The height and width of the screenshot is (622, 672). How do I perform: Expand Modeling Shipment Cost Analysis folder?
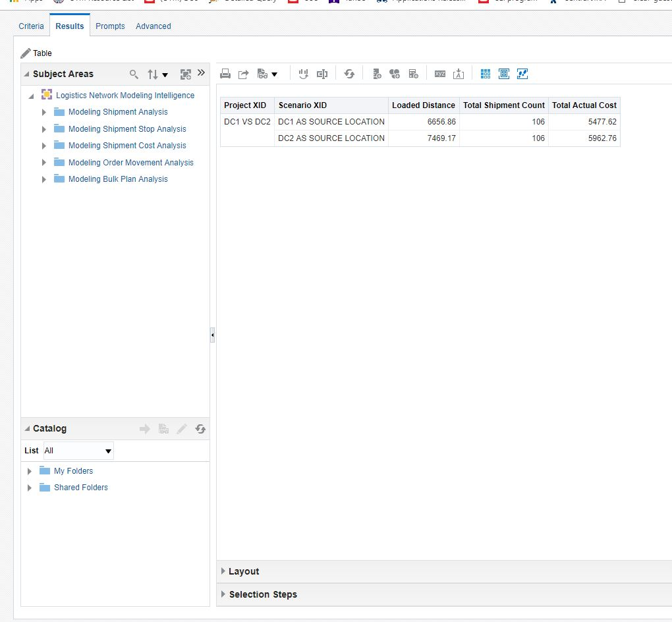coord(43,146)
